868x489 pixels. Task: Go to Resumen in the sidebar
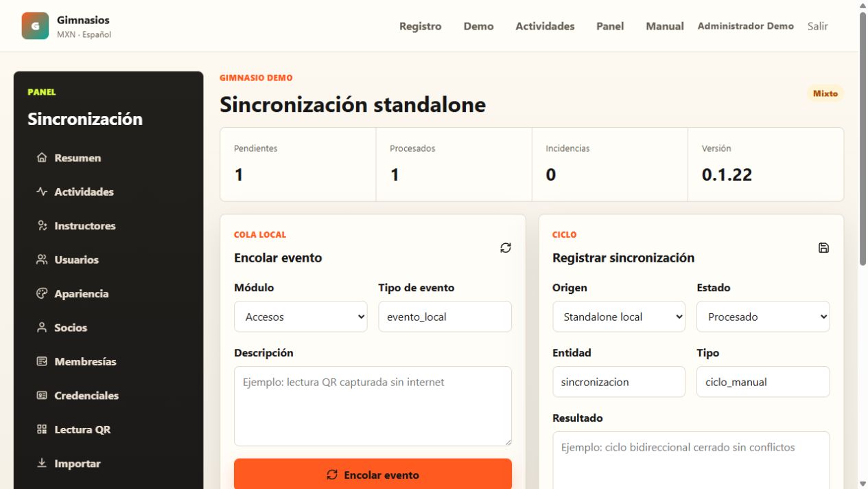[x=108, y=158]
